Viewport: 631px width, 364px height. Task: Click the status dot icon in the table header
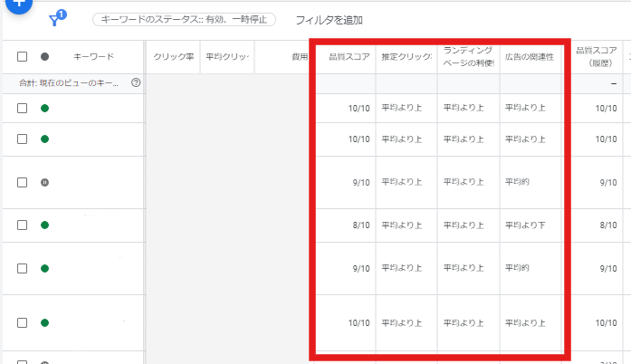pyautogui.click(x=44, y=57)
